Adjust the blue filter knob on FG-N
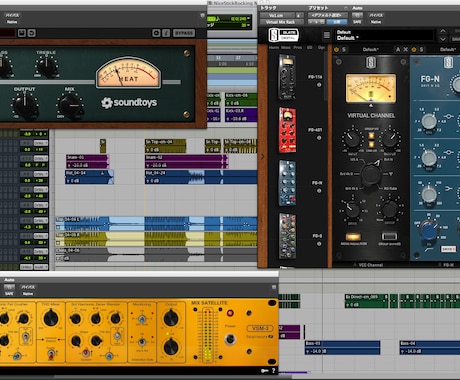 429,230
